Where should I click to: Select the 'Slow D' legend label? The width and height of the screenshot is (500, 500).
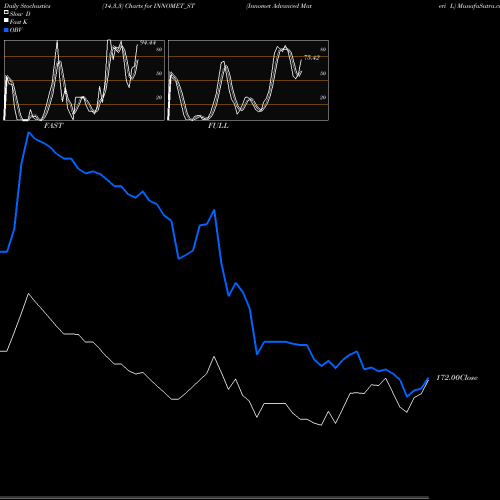20,14
